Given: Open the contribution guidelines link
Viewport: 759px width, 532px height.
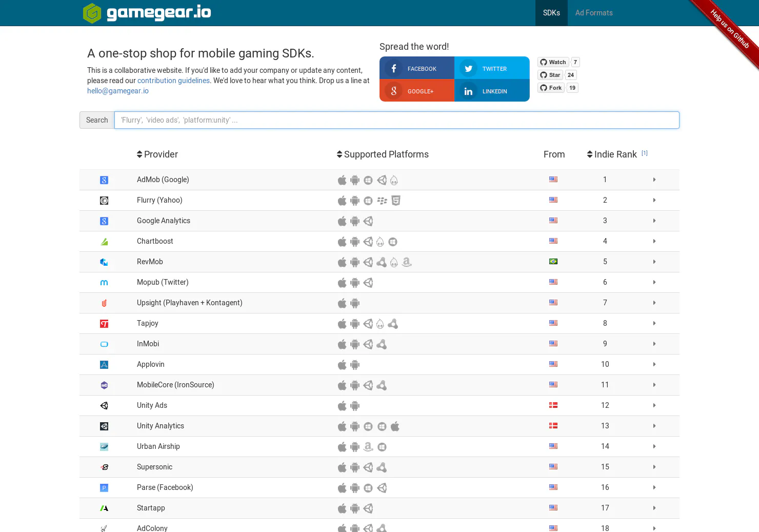Looking at the screenshot, I should tap(173, 81).
